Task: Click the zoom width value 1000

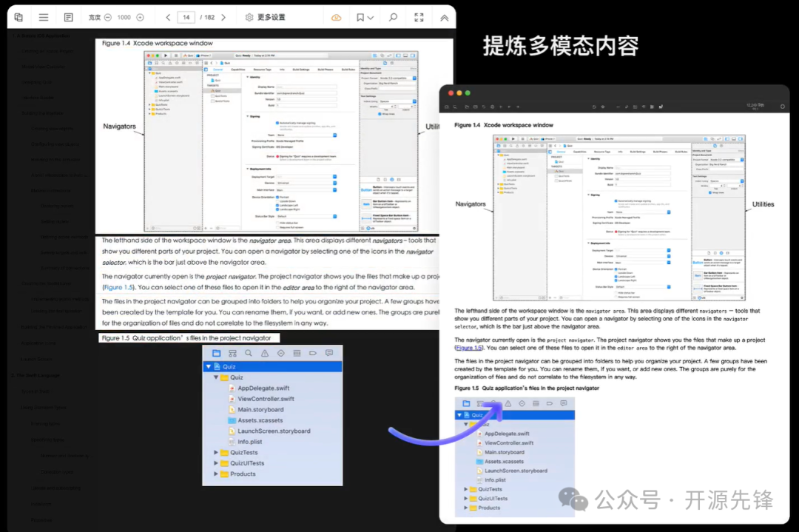Action: [124, 17]
